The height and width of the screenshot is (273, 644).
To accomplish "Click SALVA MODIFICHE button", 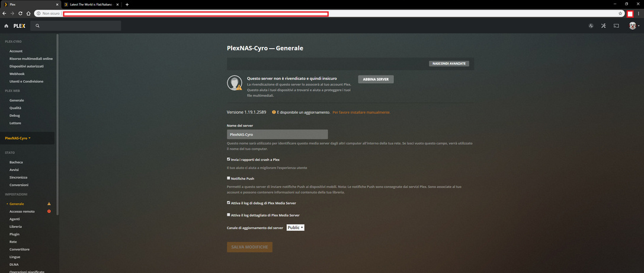I will [249, 247].
